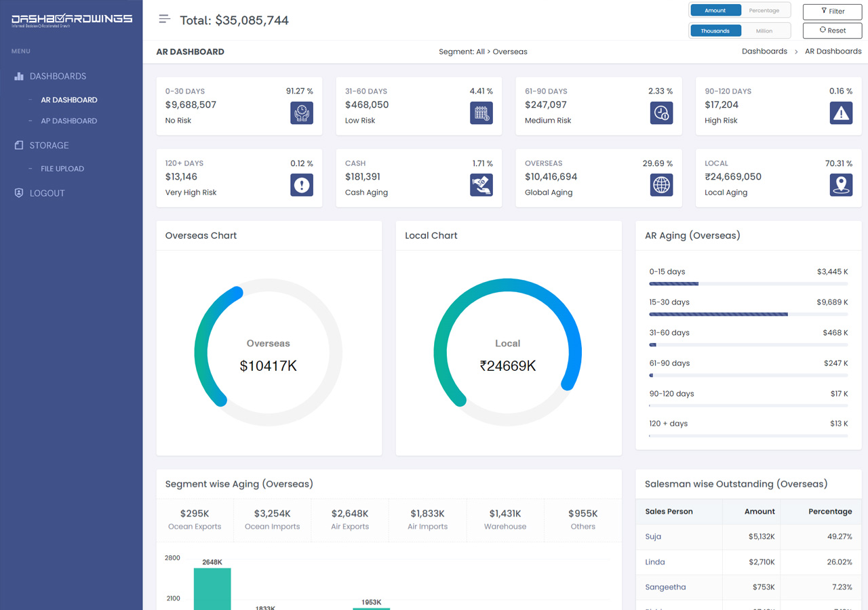The width and height of the screenshot is (868, 610).
Task: Select the Others $955K segment
Action: pyautogui.click(x=583, y=520)
